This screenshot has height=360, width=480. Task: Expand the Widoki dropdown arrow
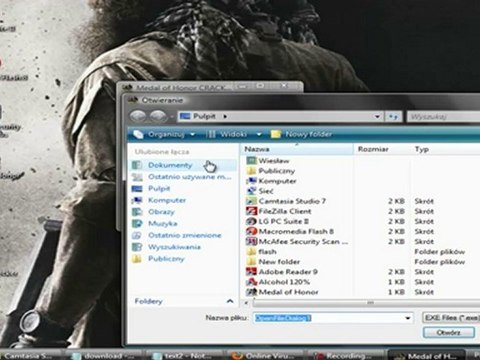(259, 134)
